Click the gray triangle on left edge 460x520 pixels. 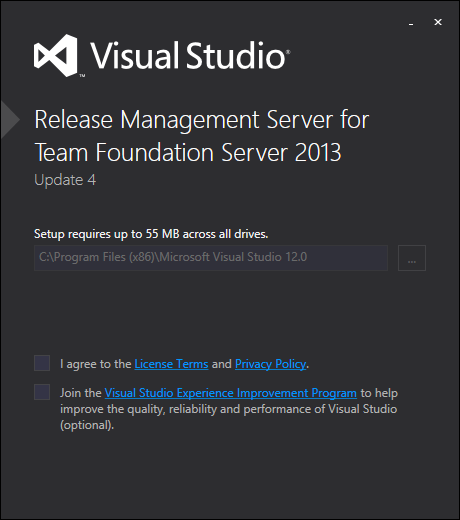point(10,119)
